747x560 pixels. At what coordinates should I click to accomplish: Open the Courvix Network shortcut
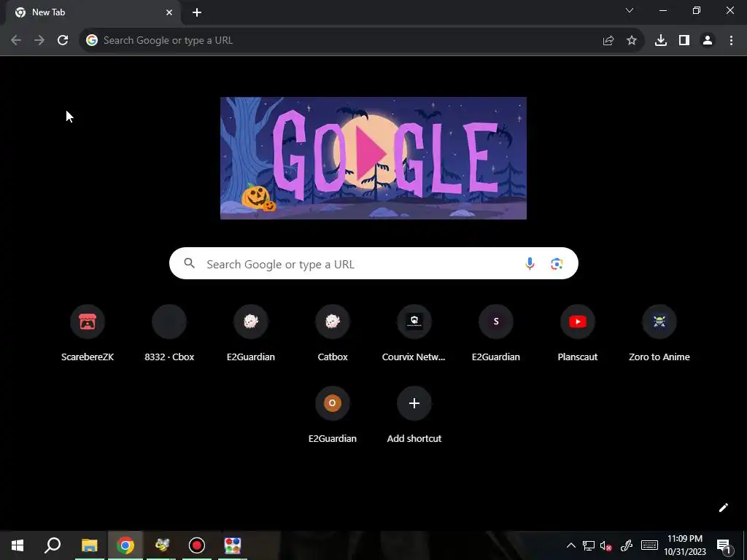tap(414, 333)
